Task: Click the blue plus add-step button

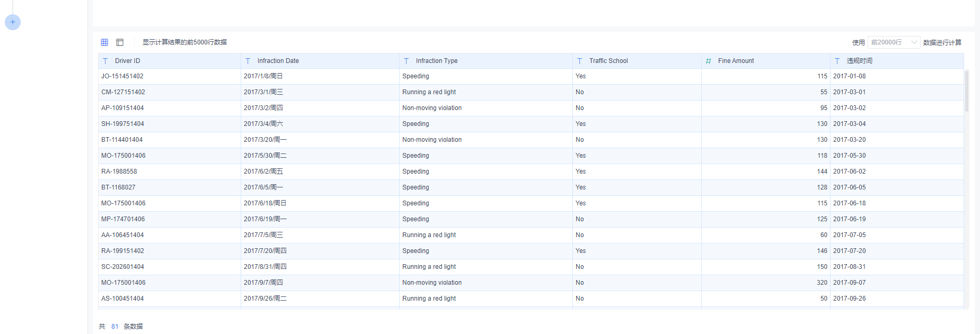Action: 13,22
